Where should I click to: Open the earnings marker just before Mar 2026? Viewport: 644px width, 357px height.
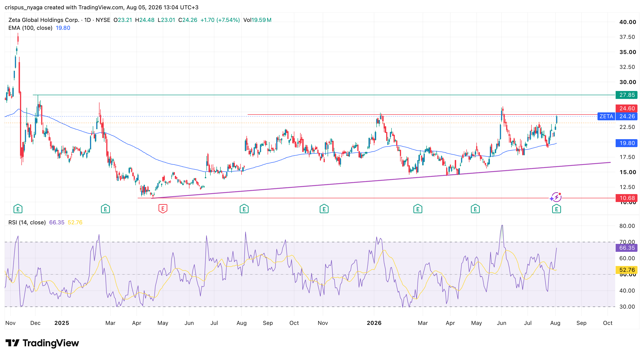(x=418, y=209)
